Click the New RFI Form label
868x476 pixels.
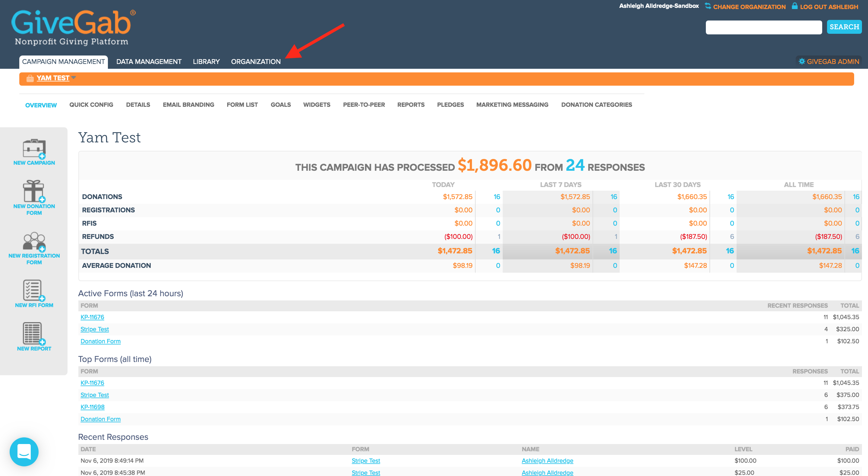[34, 305]
